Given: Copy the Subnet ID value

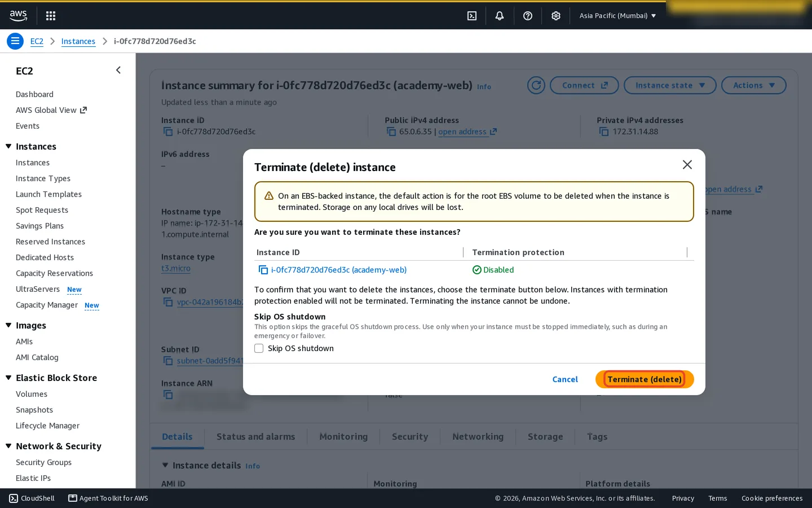Looking at the screenshot, I should [168, 361].
